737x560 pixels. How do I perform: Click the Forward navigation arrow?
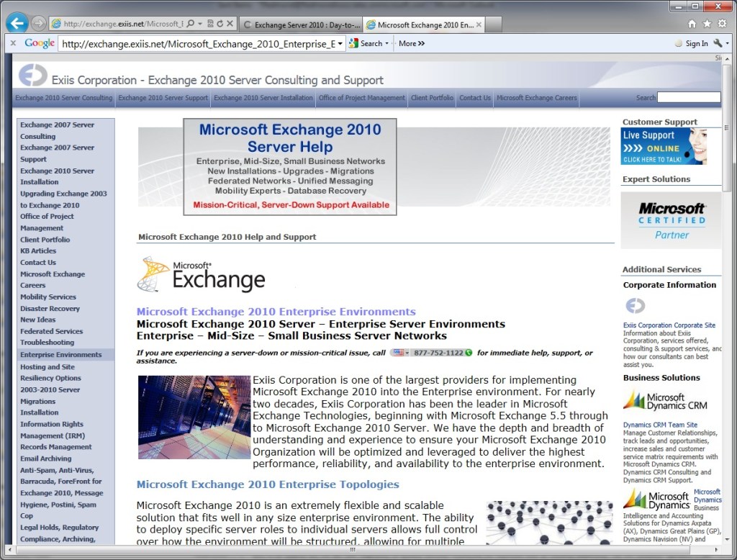coord(39,24)
